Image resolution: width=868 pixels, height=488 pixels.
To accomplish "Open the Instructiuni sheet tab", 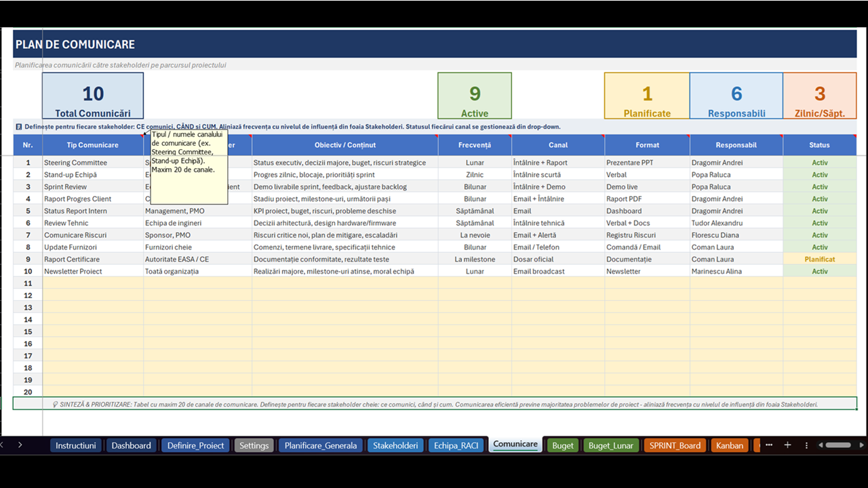I will (76, 445).
